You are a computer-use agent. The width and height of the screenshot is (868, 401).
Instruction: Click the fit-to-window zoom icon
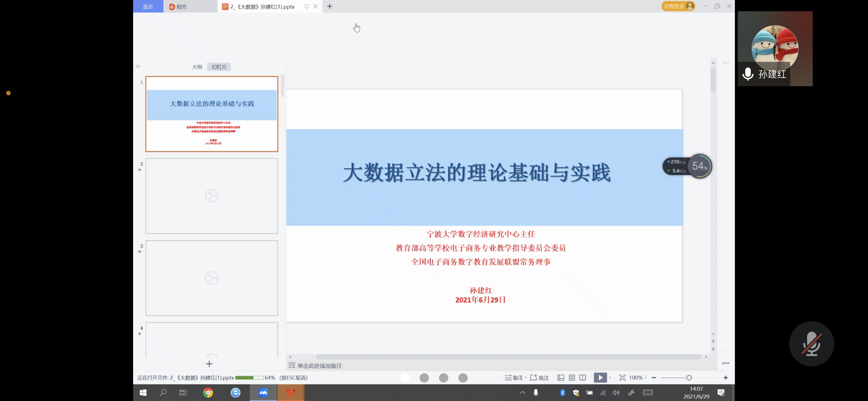tap(623, 378)
